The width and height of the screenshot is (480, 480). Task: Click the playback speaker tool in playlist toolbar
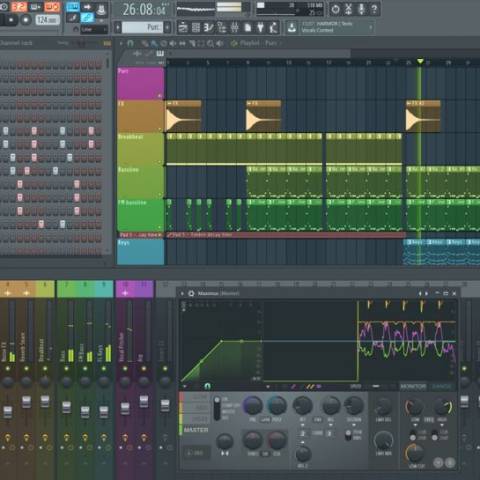(x=220, y=43)
